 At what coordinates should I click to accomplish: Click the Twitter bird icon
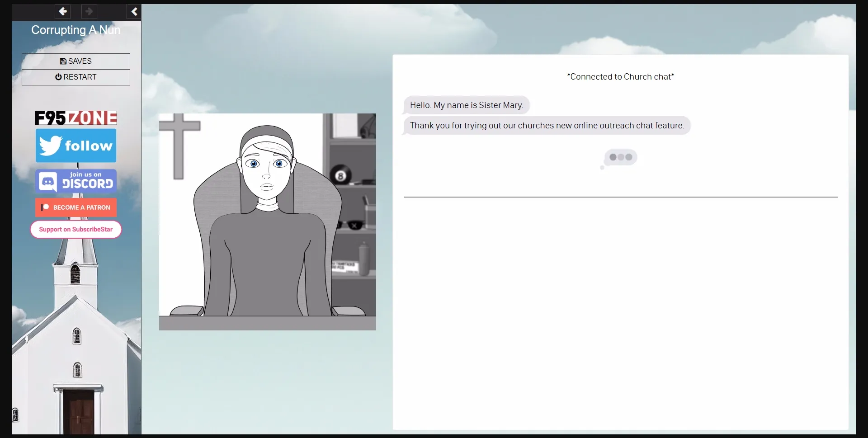(x=51, y=145)
